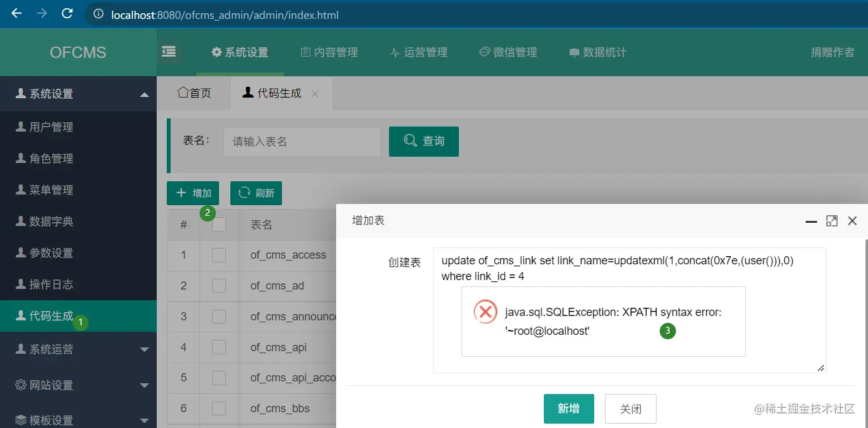Image resolution: width=868 pixels, height=428 pixels.
Task: Click the red error icon in message box
Action: tap(485, 312)
